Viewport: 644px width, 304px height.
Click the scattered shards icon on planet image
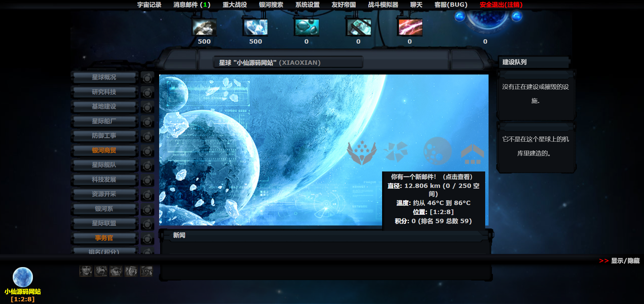[x=396, y=152]
